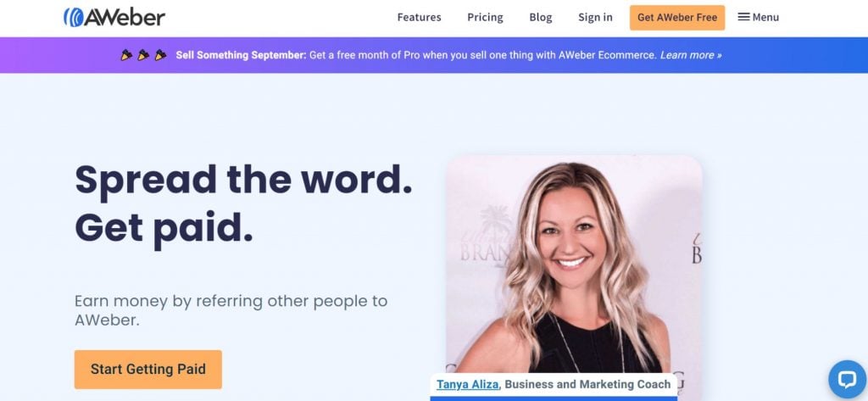Click the Spread the word headline
Screen dimensions: 868x401
243,203
